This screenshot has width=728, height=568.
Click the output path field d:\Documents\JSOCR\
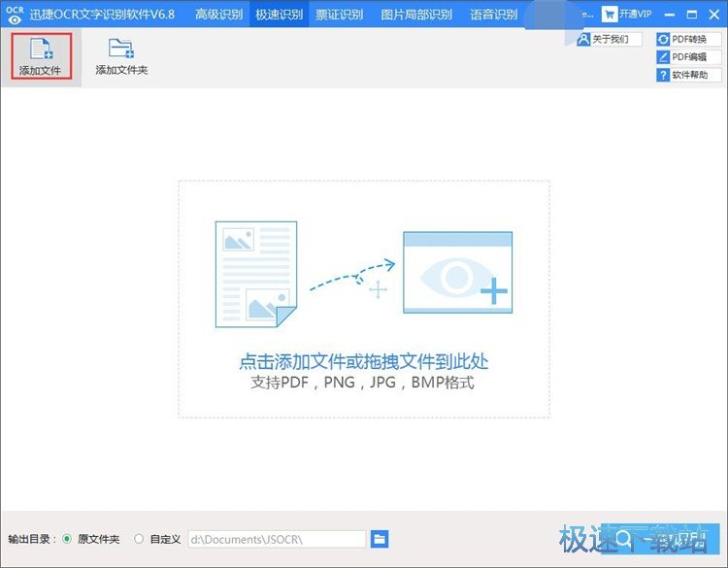point(277,539)
